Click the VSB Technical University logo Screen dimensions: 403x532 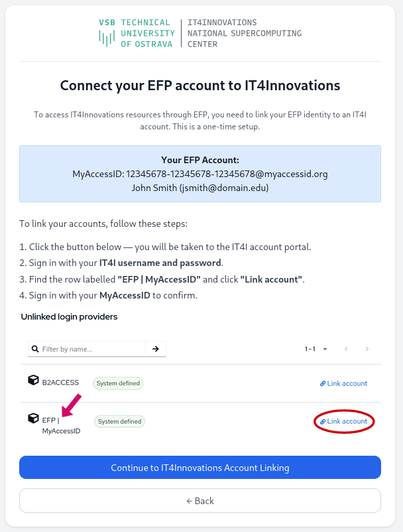pos(137,33)
